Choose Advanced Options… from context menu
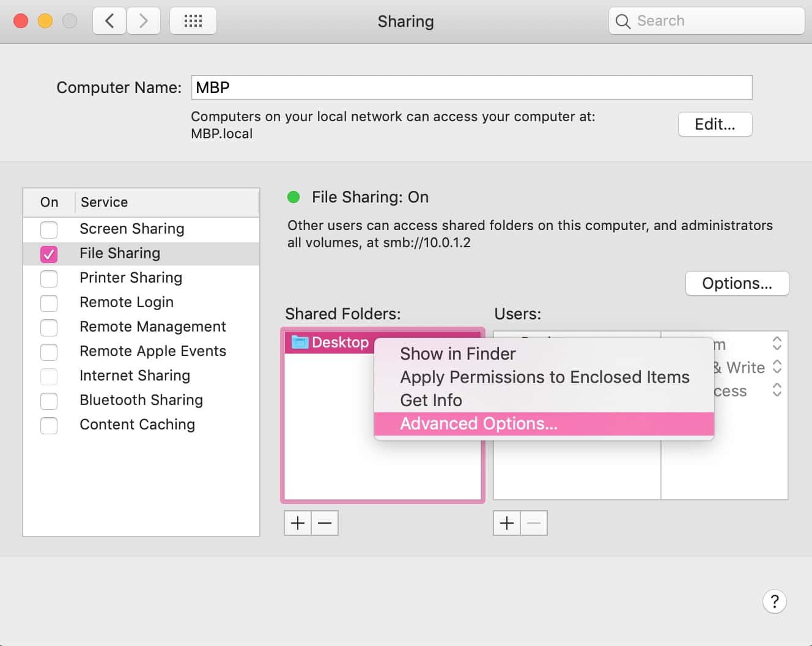 pos(479,424)
